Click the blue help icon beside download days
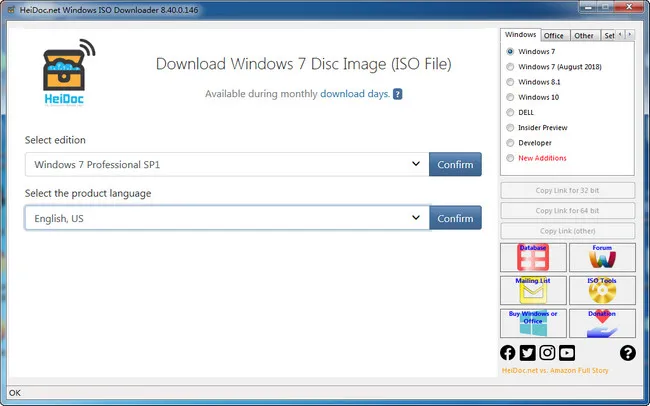This screenshot has width=650, height=406. coord(397,94)
